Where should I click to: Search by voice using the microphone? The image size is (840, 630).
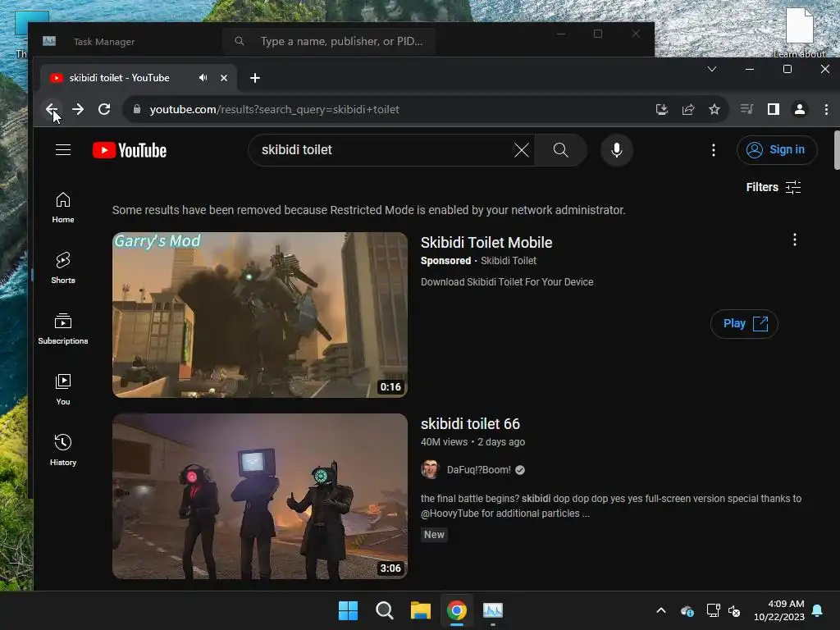617,150
